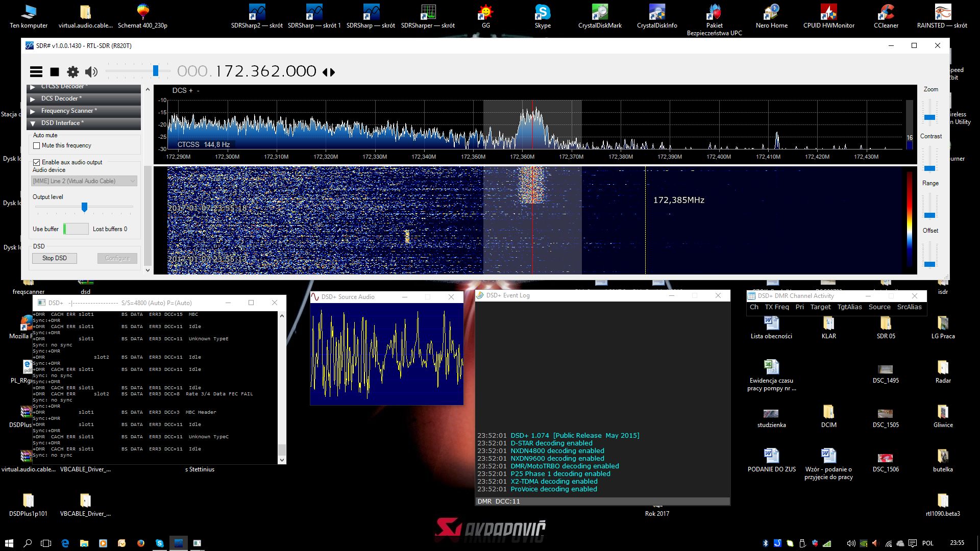
Task: Click the DMR/MotoTRBO decoding enabled log line
Action: pyautogui.click(x=565, y=466)
